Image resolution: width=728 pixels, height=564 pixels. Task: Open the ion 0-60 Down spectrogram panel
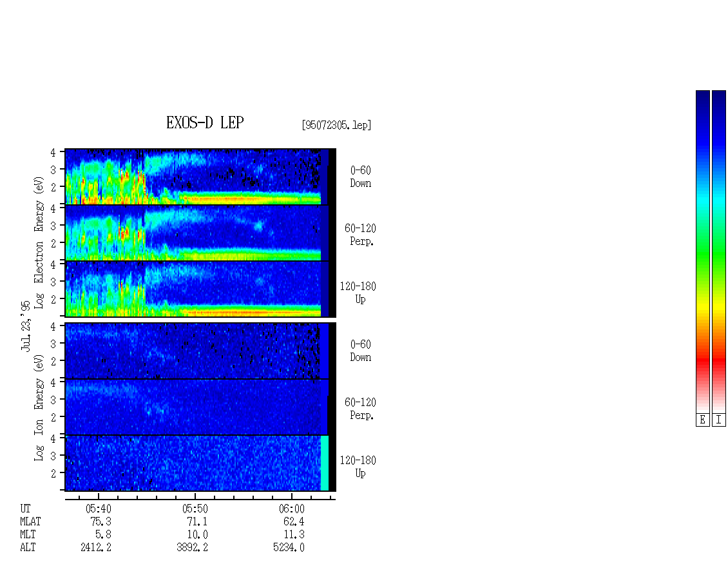(x=200, y=351)
